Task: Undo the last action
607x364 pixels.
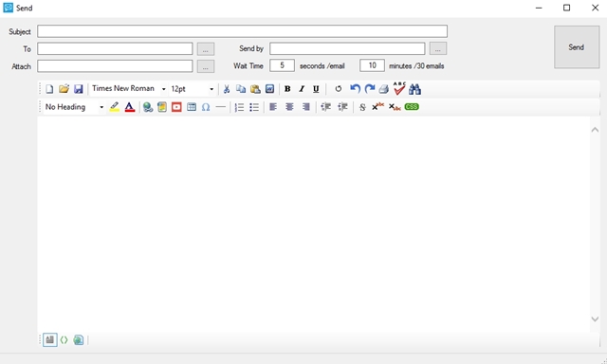Action: 355,89
